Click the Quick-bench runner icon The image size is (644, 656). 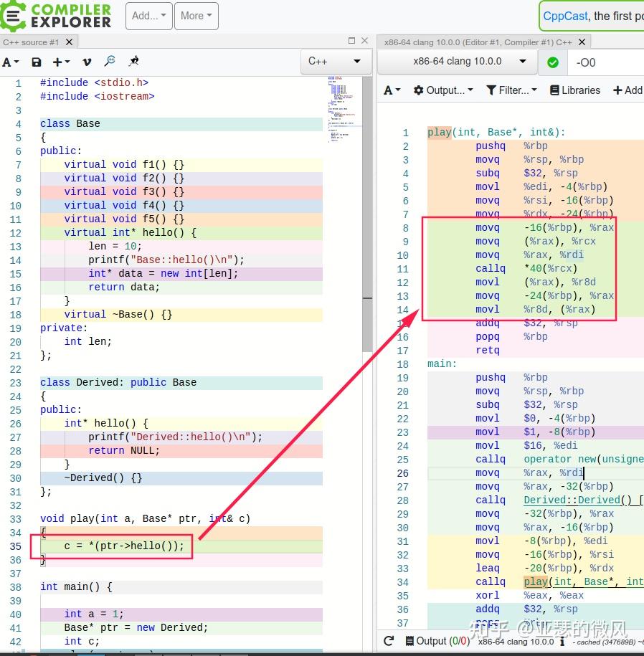[133, 62]
